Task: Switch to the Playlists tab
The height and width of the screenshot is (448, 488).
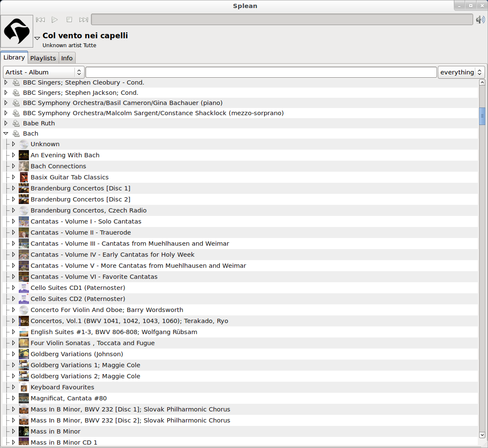Action: [x=43, y=58]
